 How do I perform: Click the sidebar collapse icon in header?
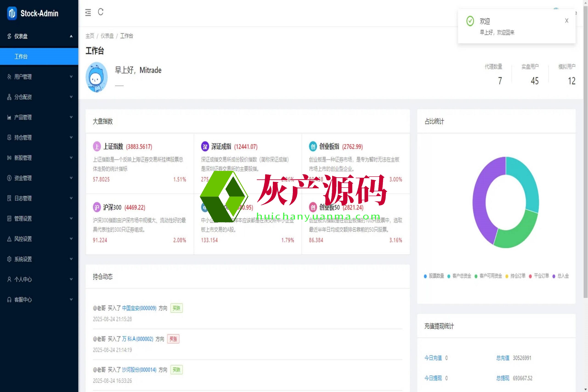(x=88, y=12)
